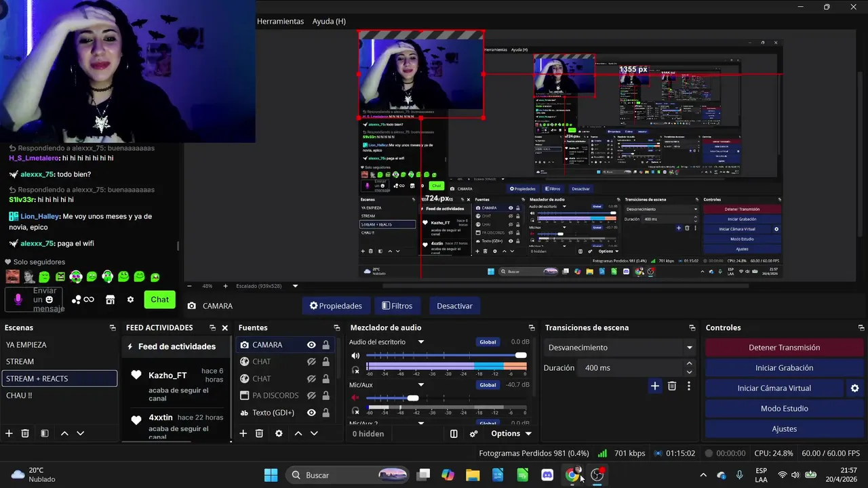This screenshot has width=868, height=488.
Task: Open the audio mixer Options dropdown
Action: tap(511, 434)
